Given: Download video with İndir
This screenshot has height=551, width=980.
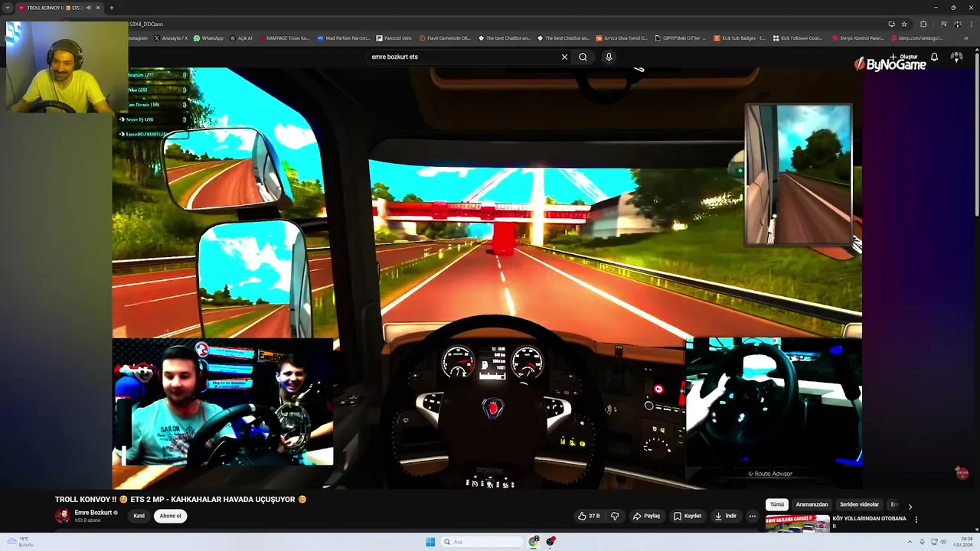Looking at the screenshot, I should pos(726,516).
